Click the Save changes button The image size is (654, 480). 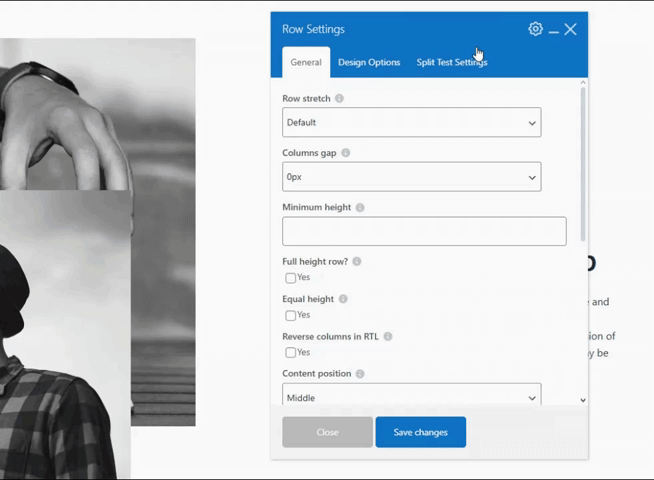421,432
